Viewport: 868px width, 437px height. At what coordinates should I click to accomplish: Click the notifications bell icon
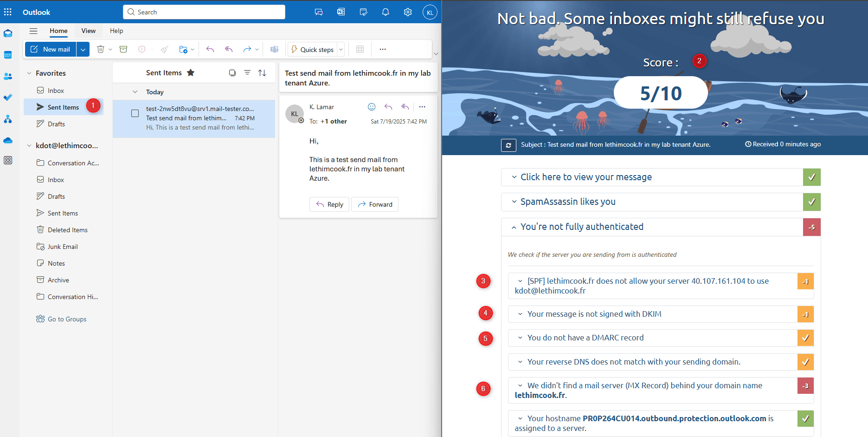coord(385,12)
